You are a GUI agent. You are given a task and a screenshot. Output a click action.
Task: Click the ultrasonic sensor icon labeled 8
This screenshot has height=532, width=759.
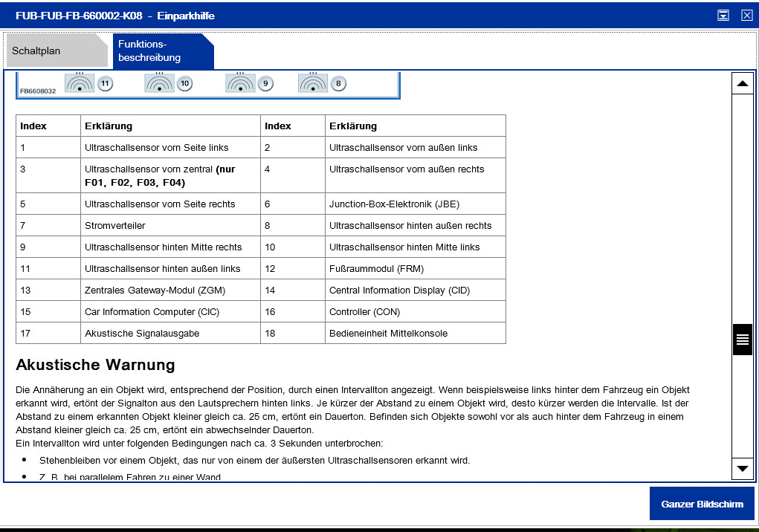pyautogui.click(x=313, y=82)
